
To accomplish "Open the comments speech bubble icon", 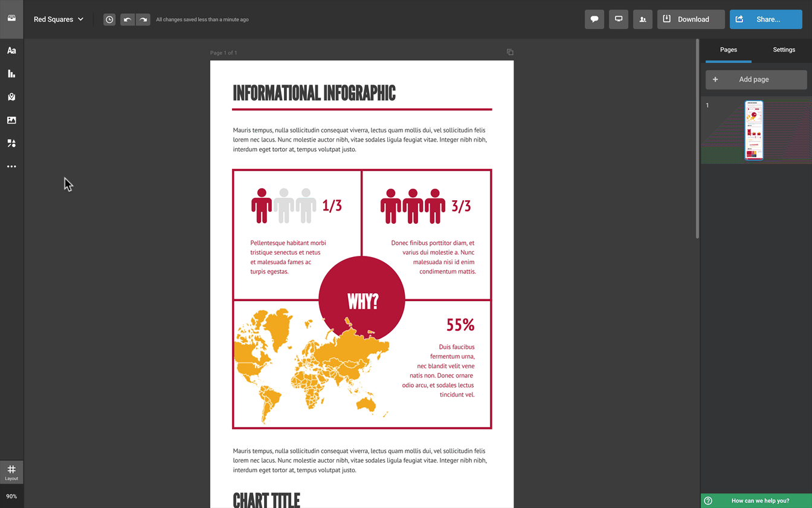I will coord(594,19).
